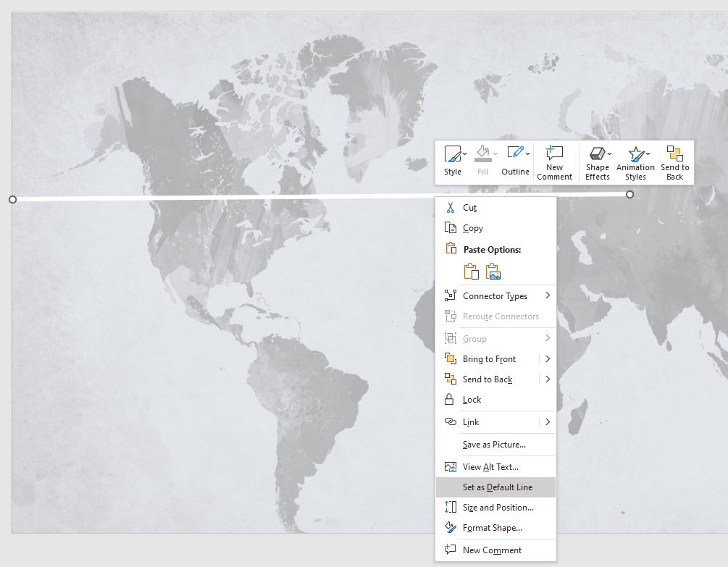The image size is (728, 567).
Task: Choose Save as Picture from context menu
Action: tap(495, 445)
